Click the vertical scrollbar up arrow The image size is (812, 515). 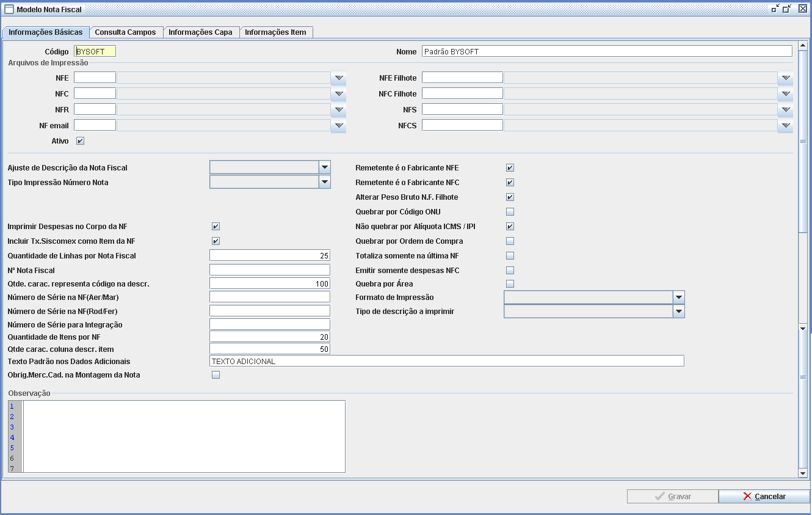click(x=803, y=46)
